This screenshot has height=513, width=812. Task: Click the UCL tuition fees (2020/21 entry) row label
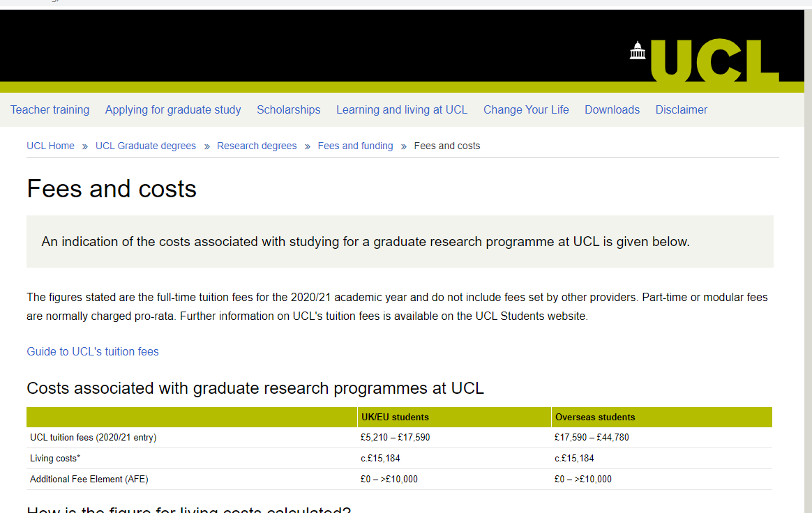click(x=93, y=438)
